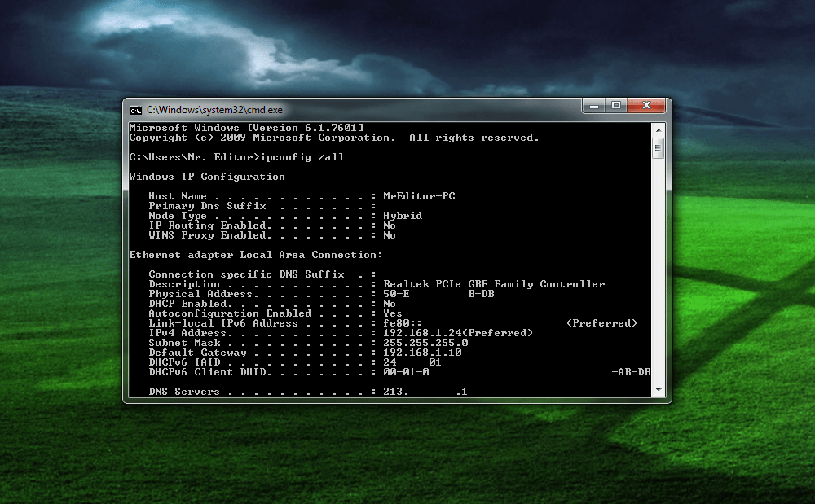Image resolution: width=815 pixels, height=504 pixels.
Task: Click the 'Connection-specific DNS Suffix' label
Action: pyautogui.click(x=246, y=274)
